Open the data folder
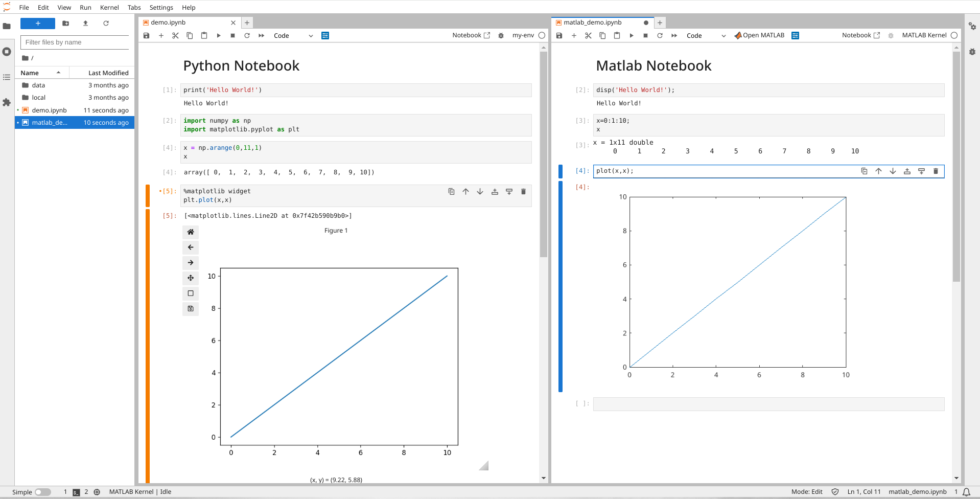This screenshot has width=980, height=499. 75,85
